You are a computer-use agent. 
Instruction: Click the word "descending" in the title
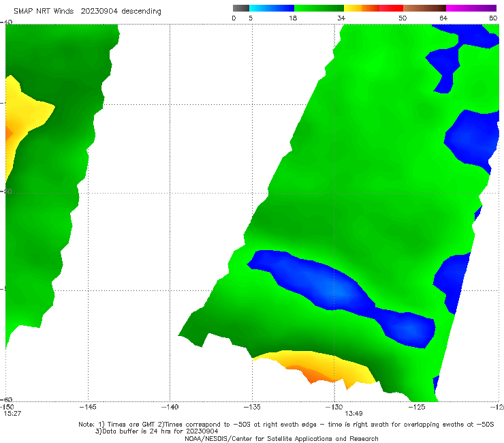[142, 12]
